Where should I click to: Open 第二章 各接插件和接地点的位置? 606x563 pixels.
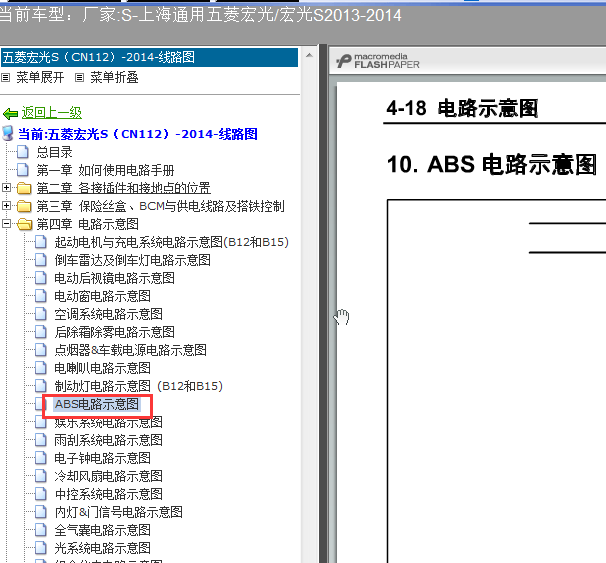[123, 188]
